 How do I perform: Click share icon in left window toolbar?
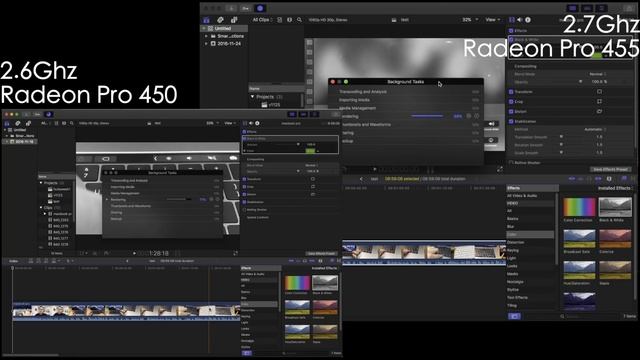click(x=335, y=115)
